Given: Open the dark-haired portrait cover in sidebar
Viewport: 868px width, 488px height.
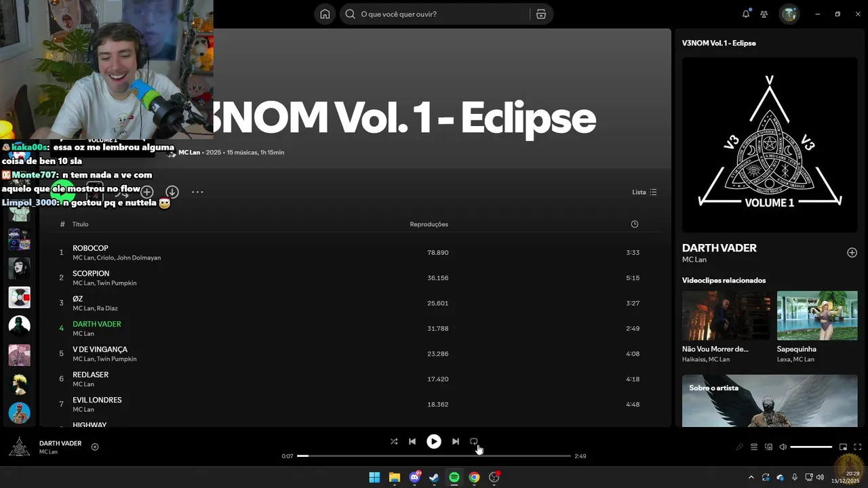Looking at the screenshot, I should click(x=19, y=268).
